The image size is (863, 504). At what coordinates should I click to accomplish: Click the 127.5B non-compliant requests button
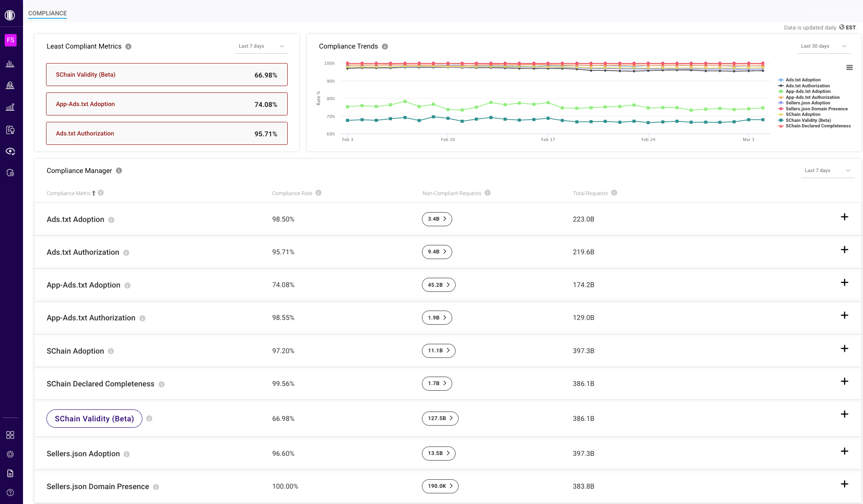[439, 418]
